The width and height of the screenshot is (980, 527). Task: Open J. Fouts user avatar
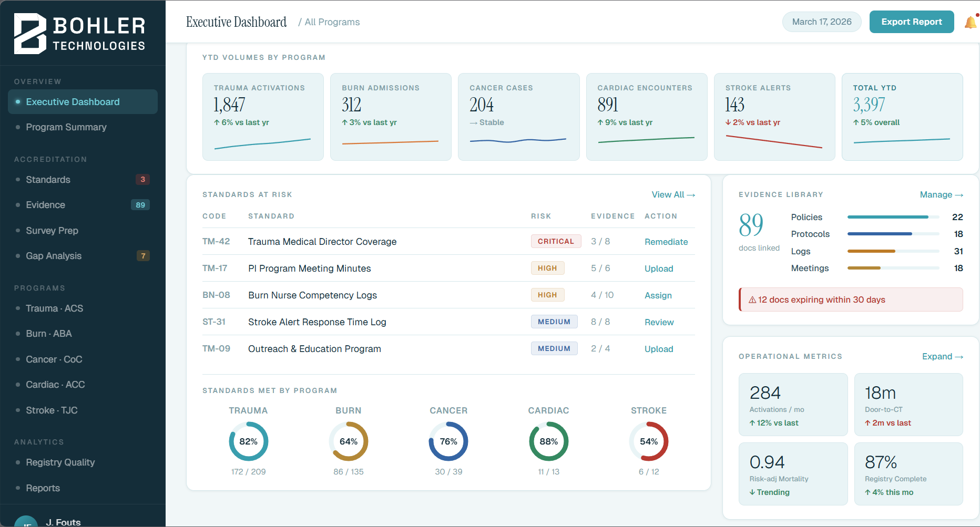click(x=26, y=521)
